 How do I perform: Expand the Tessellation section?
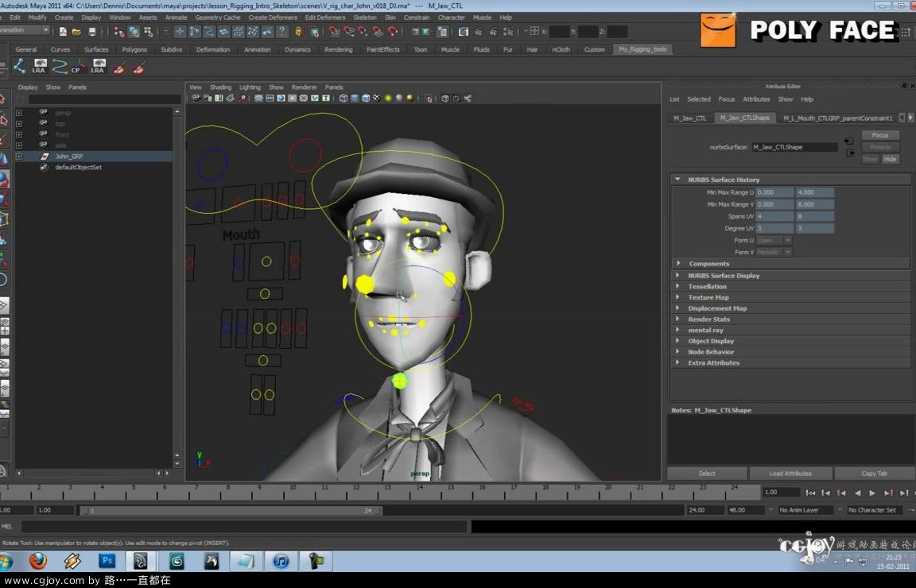point(677,286)
